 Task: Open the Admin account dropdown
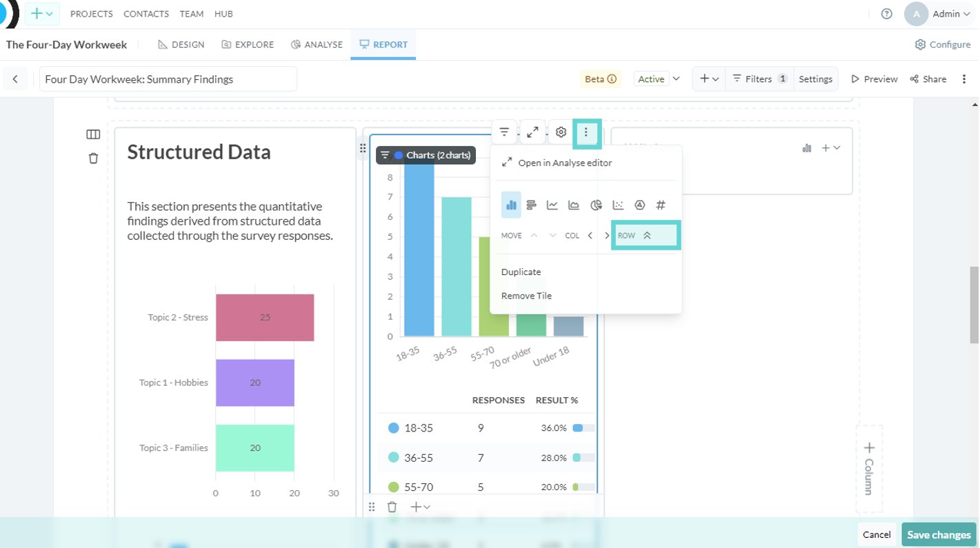[939, 14]
